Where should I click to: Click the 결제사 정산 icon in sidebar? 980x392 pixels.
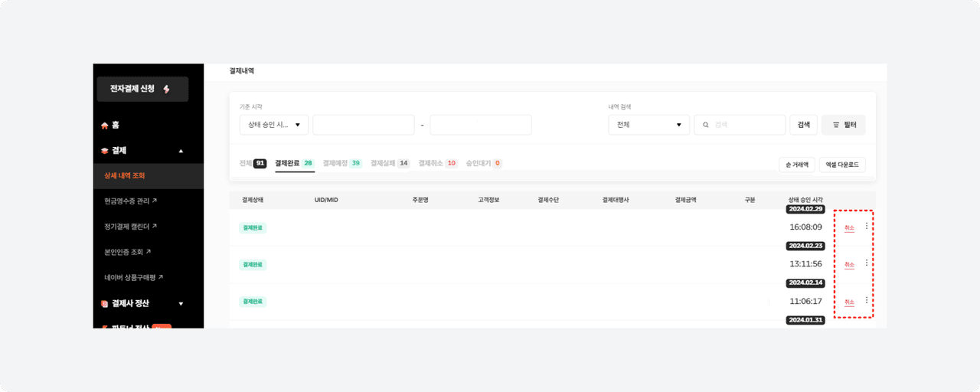point(105,304)
